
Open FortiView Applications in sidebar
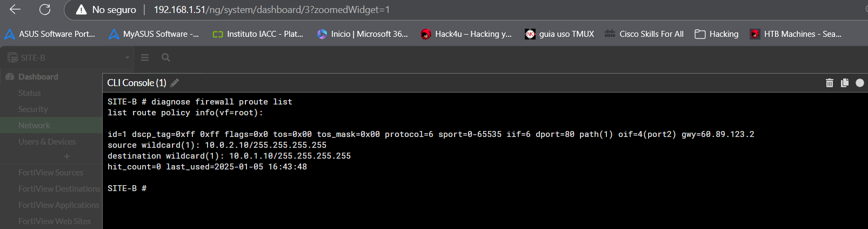click(x=58, y=205)
